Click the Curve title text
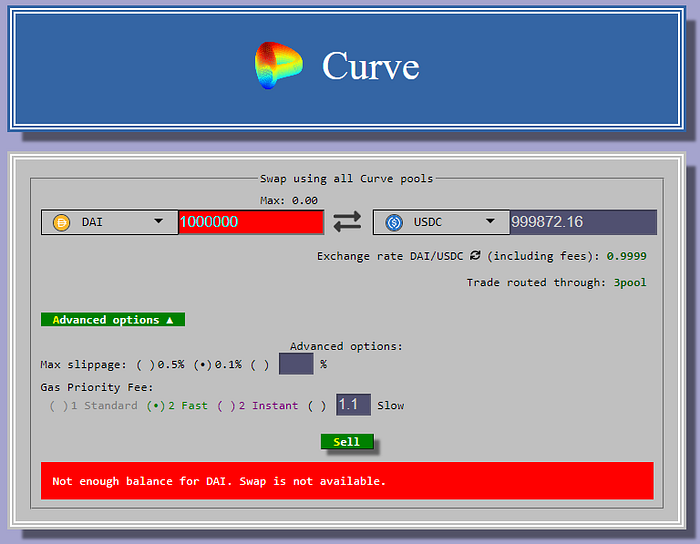The image size is (700, 544). (370, 67)
